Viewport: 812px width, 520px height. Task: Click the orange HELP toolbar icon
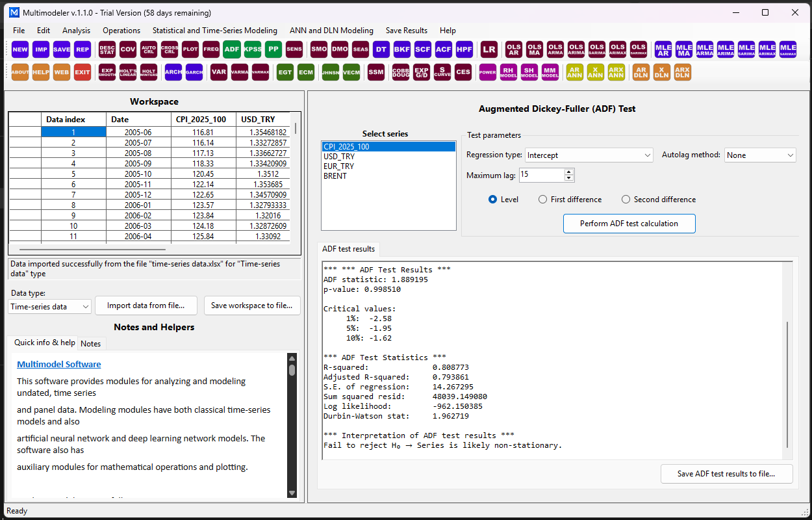[41, 72]
